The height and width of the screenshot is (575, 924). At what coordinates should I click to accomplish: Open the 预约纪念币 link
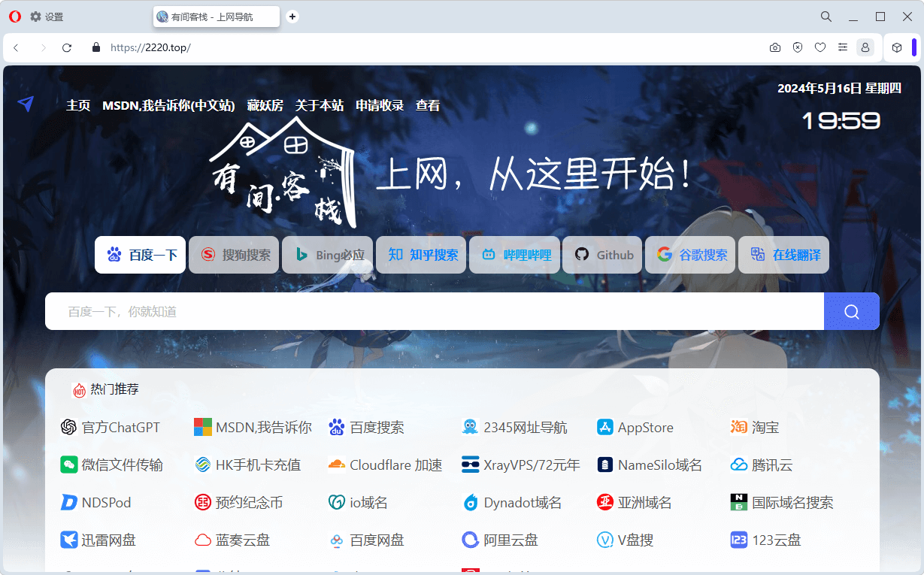pos(238,503)
